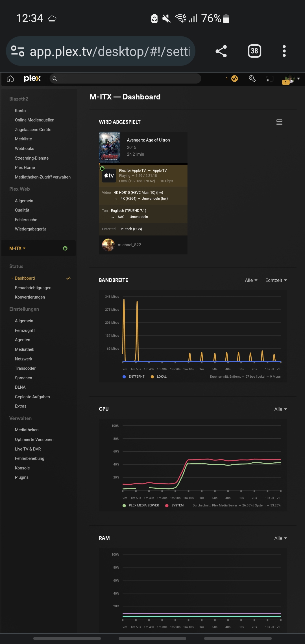Open Avengers: Age of Ultron poster thumbnail
Image resolution: width=305 pixels, height=644 pixels.
(110, 147)
